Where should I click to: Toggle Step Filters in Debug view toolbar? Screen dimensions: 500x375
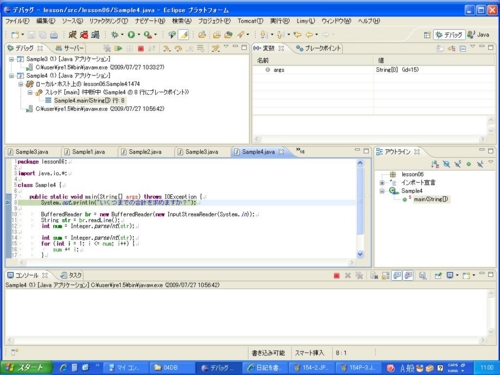(216, 49)
